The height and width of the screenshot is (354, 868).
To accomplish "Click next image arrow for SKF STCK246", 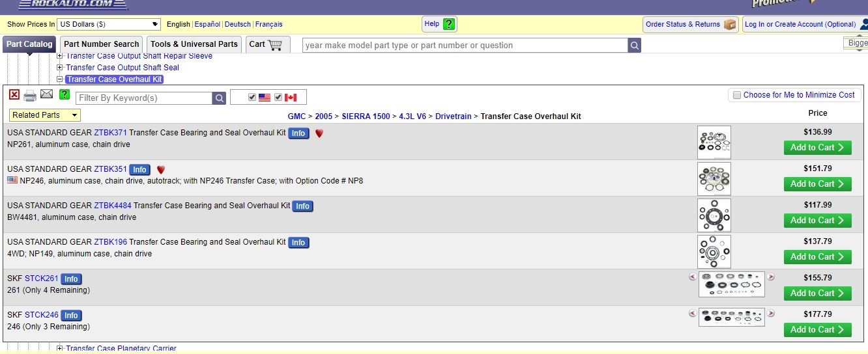I will pos(771,313).
